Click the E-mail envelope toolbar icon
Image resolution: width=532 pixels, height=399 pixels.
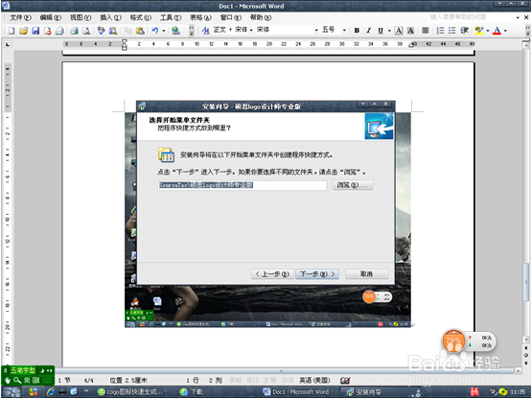point(59,31)
